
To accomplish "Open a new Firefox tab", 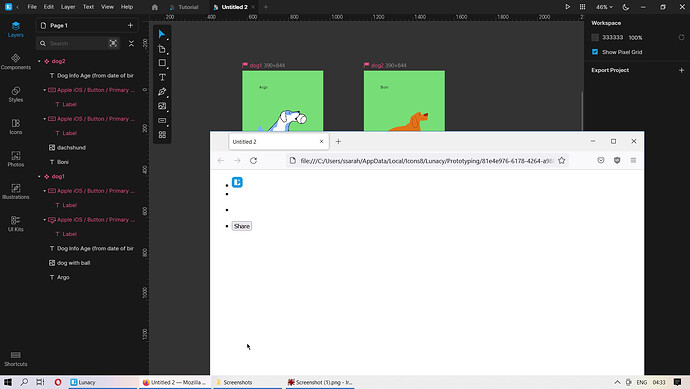I will (x=338, y=142).
